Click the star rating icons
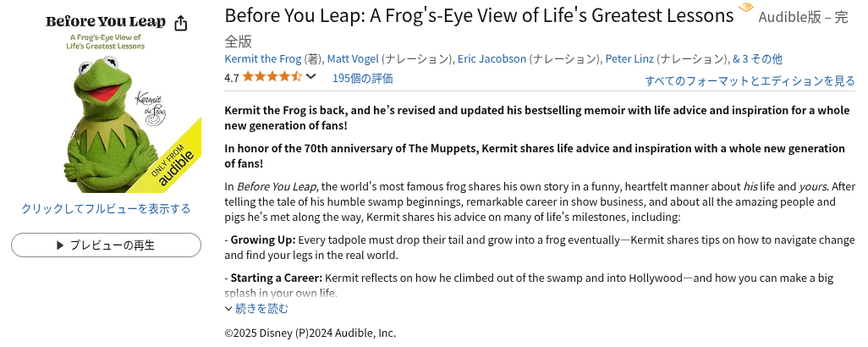 pos(272,77)
